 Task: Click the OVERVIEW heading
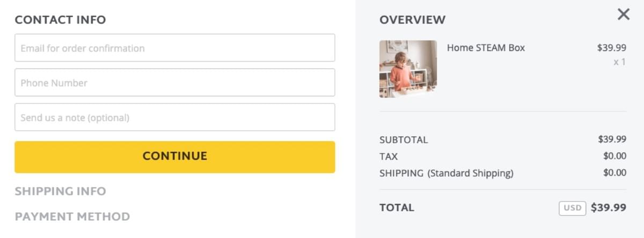click(412, 20)
